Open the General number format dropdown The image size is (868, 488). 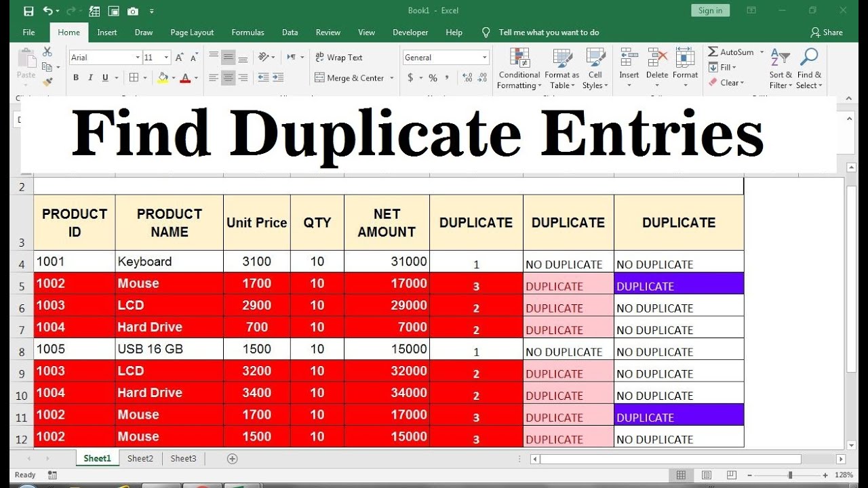(x=484, y=58)
